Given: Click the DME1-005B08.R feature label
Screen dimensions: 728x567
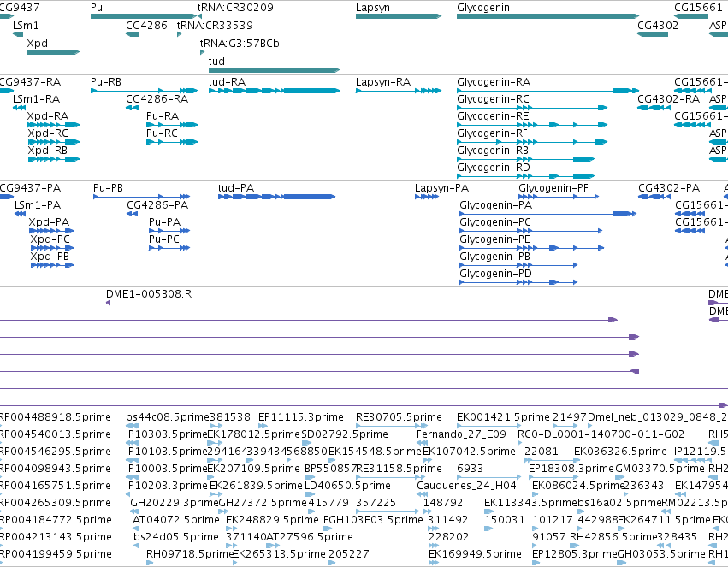Looking at the screenshot, I should (x=149, y=294).
